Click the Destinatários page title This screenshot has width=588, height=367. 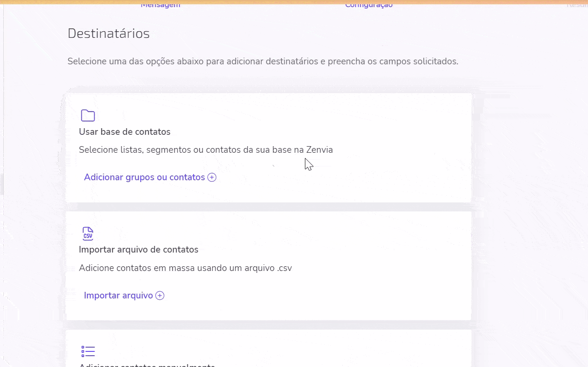click(x=108, y=34)
